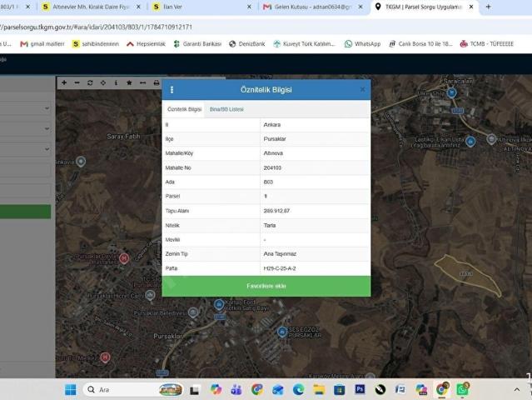Viewport: 532px width, 400px height.
Task: Click the İlçe value Pursaklar
Action: tap(275, 139)
